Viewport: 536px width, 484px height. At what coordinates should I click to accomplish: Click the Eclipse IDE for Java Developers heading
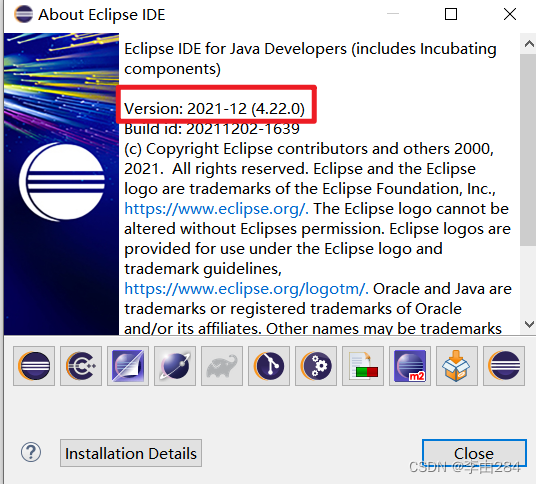[310, 59]
